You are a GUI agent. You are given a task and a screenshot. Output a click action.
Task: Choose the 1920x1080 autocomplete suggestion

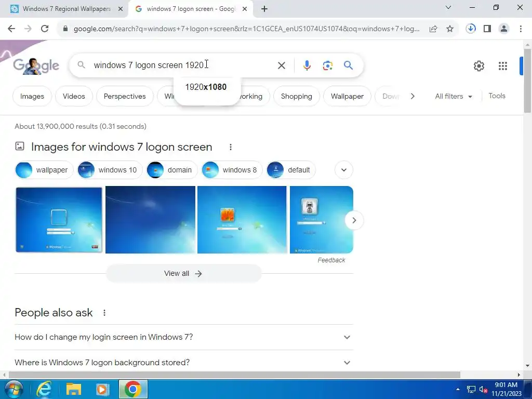[x=206, y=87]
